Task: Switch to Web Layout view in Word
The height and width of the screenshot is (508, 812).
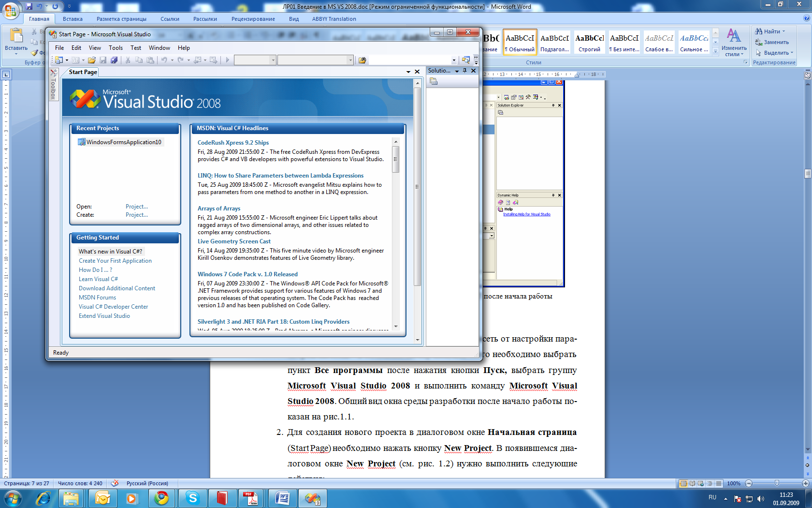Action: click(x=701, y=483)
